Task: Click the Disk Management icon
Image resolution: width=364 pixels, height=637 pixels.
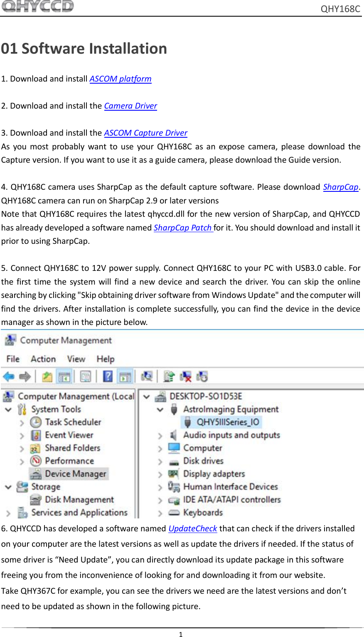Action: [36, 500]
